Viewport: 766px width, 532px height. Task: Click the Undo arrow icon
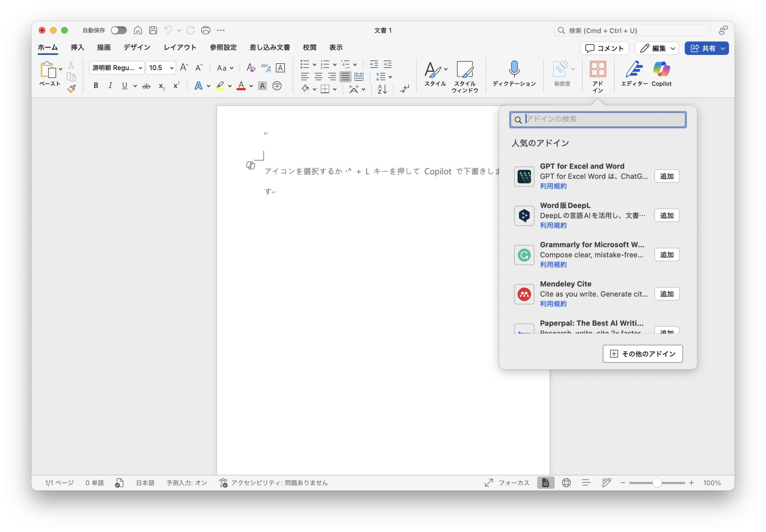click(168, 30)
